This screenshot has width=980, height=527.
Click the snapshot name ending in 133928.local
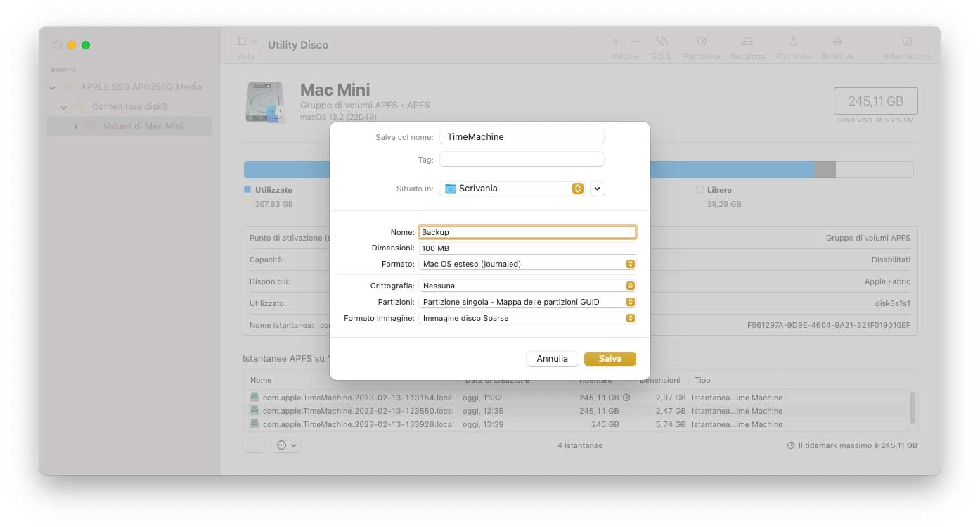coord(359,424)
